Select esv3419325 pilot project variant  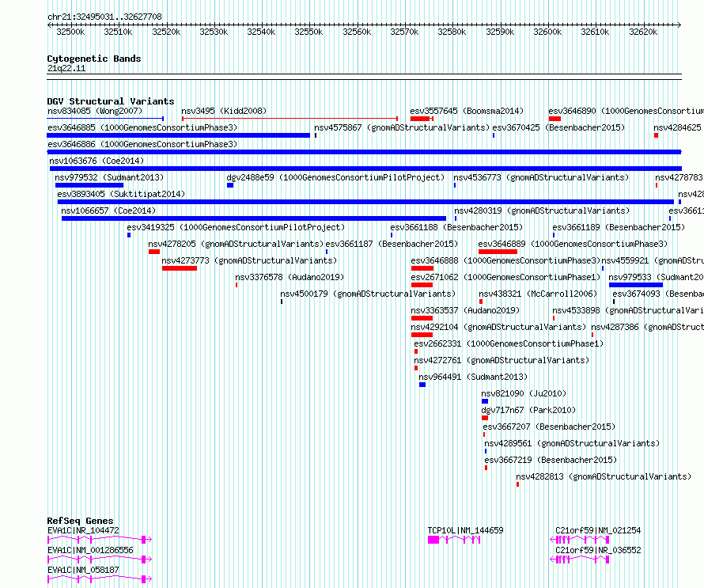[236, 227]
